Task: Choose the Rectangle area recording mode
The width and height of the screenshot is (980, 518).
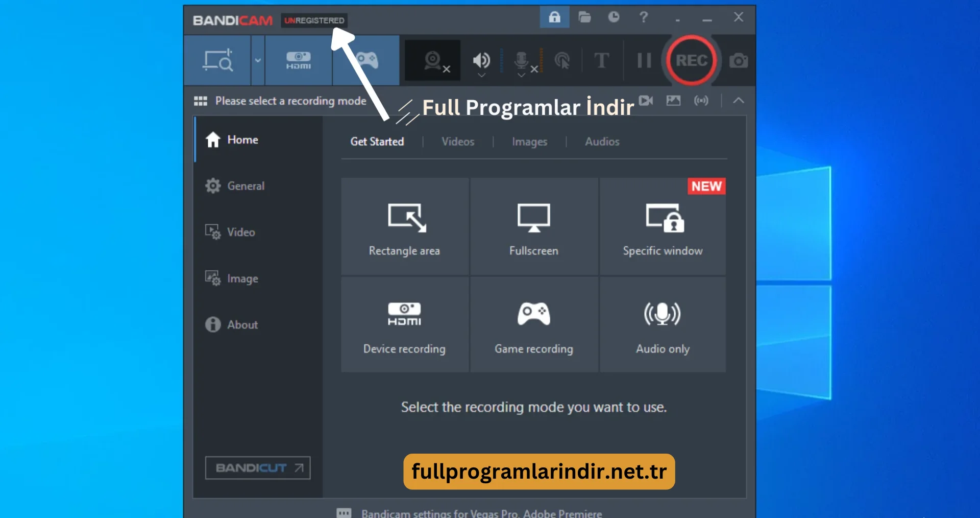Action: point(405,226)
